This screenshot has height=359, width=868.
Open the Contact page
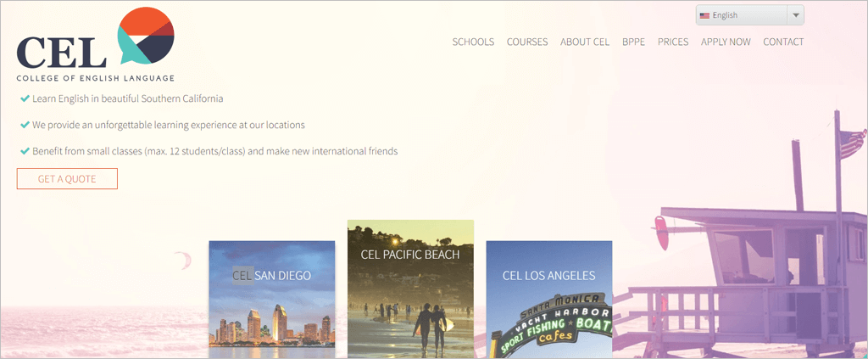pos(783,42)
